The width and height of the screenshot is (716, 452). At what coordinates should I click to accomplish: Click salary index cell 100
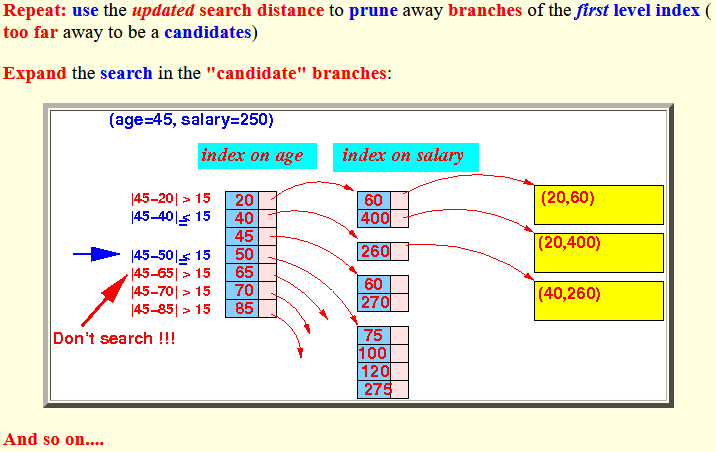click(x=374, y=353)
